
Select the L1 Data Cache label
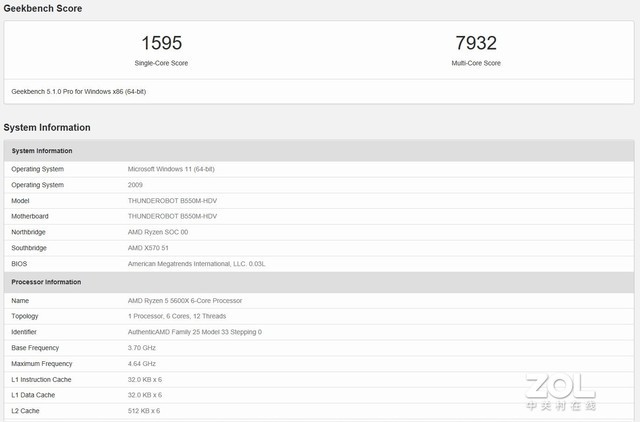coord(33,395)
